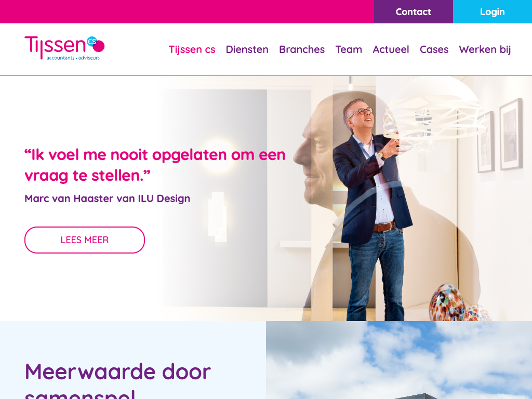Select the Tijssen cs menu item
This screenshot has width=532, height=399.
pyautogui.click(x=192, y=49)
